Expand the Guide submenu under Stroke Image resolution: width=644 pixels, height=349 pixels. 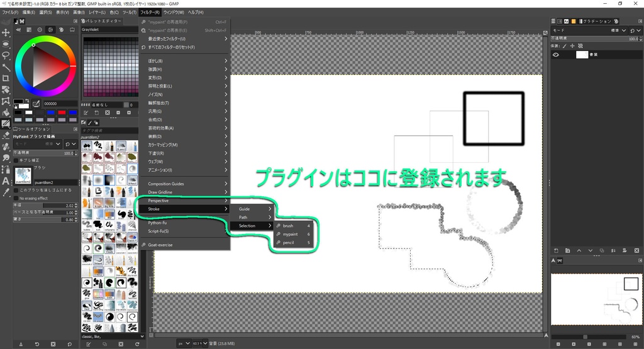click(x=251, y=209)
